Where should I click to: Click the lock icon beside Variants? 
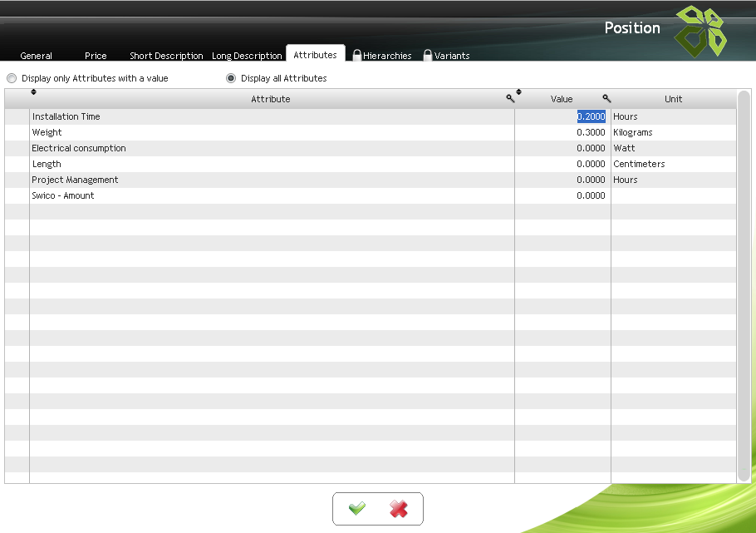[428, 56]
